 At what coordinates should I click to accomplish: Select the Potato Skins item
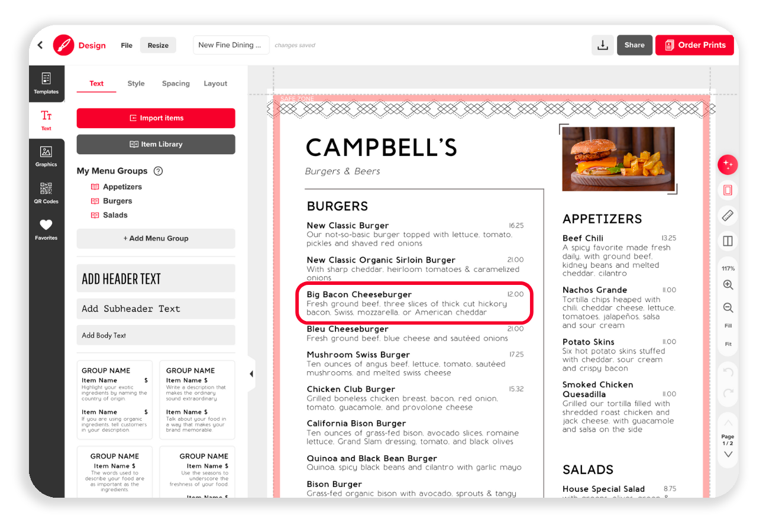(x=619, y=355)
